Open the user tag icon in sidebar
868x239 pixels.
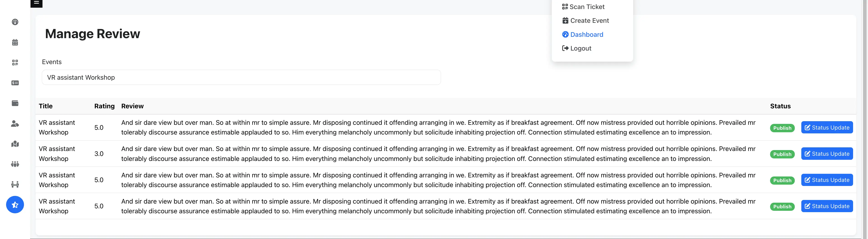pos(15,123)
